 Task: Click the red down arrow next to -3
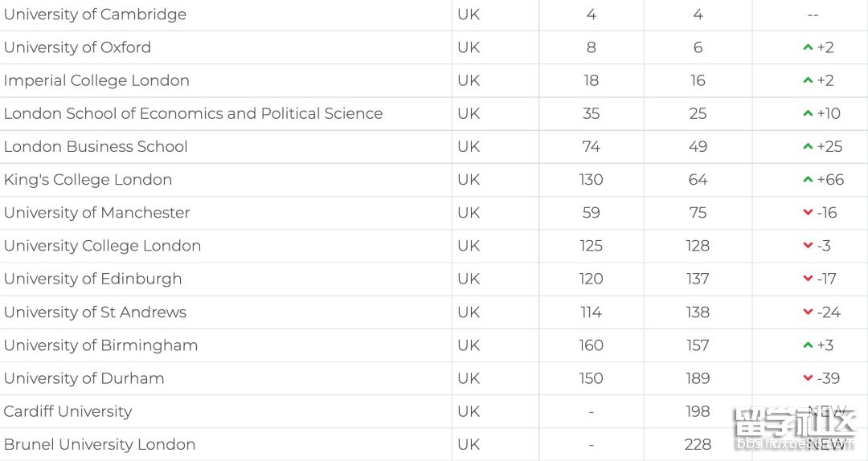[808, 246]
